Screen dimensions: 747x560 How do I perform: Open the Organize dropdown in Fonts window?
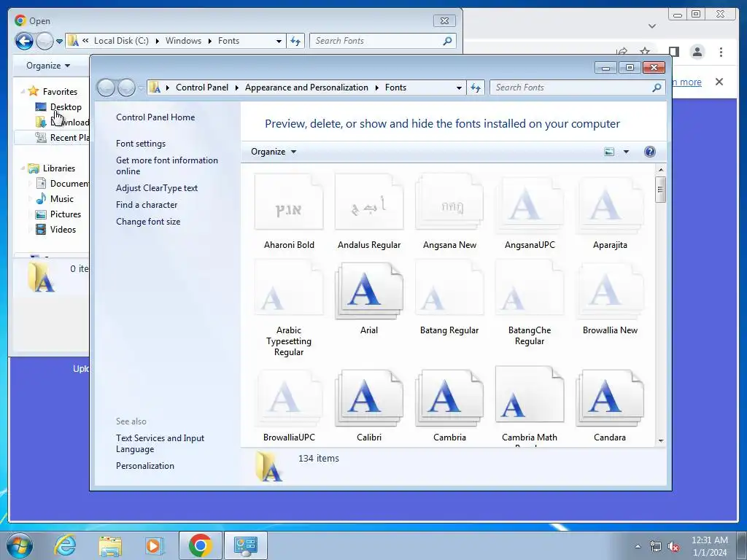[x=274, y=152]
